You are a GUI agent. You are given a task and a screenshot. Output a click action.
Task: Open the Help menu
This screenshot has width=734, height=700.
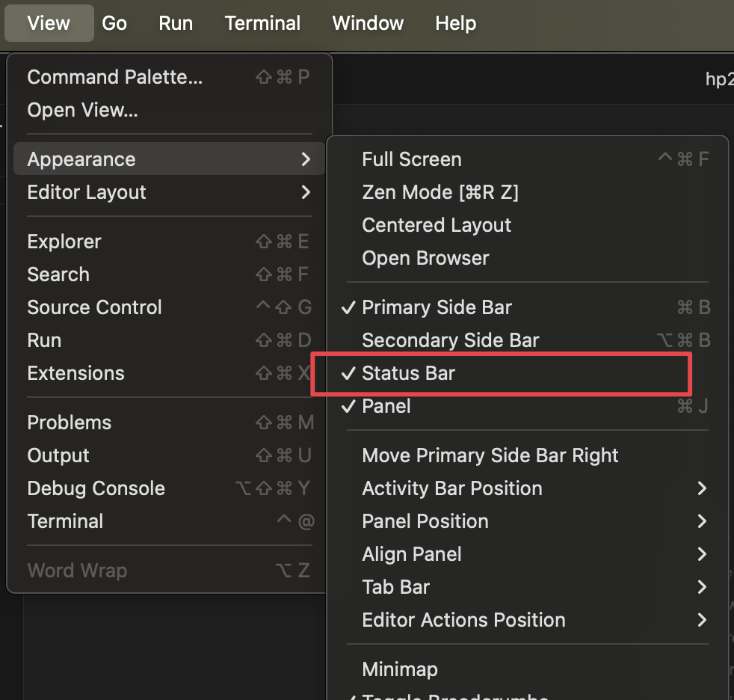click(x=455, y=23)
